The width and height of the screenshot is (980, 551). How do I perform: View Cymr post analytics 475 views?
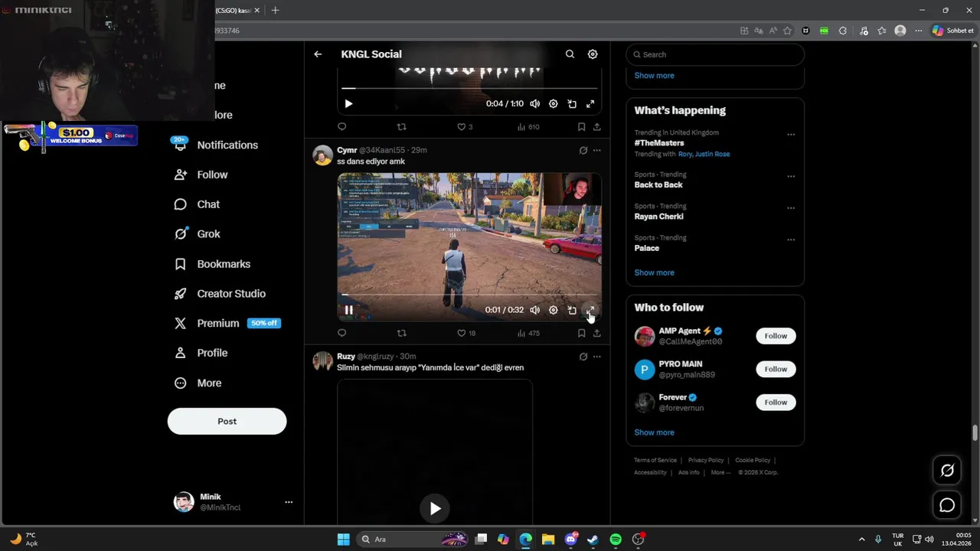[528, 333]
